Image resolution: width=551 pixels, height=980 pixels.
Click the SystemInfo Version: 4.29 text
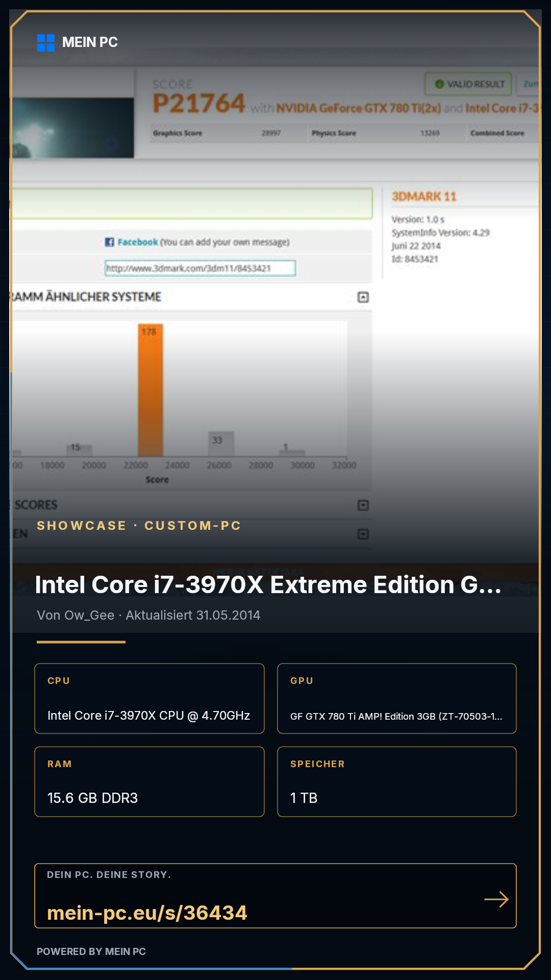click(440, 233)
